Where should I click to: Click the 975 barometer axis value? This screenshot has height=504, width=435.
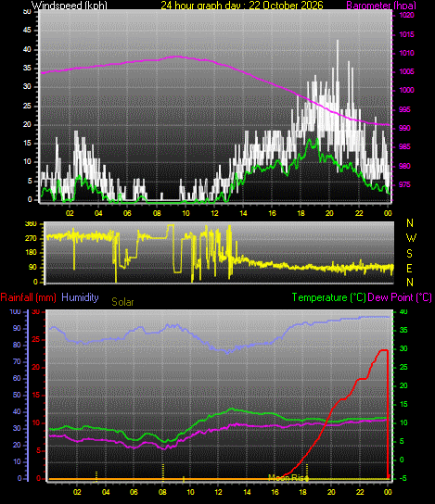pos(404,184)
